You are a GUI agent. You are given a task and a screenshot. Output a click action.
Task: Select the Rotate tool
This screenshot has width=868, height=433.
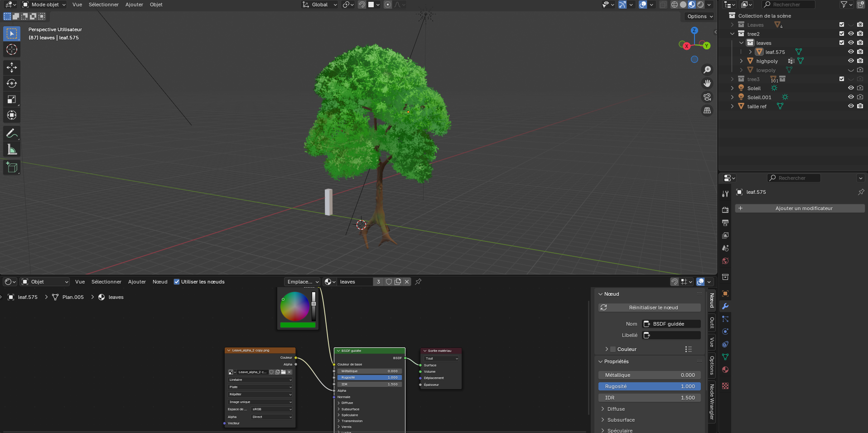pyautogui.click(x=12, y=83)
